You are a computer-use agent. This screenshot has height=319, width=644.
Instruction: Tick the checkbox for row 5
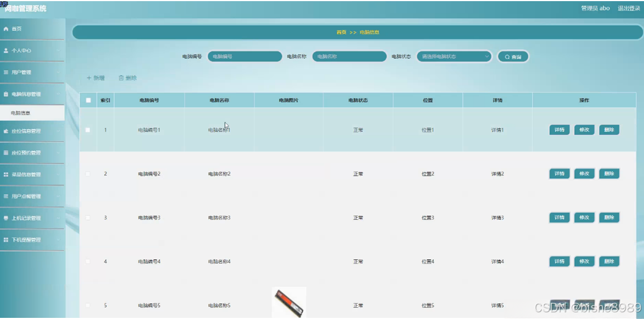click(x=88, y=306)
